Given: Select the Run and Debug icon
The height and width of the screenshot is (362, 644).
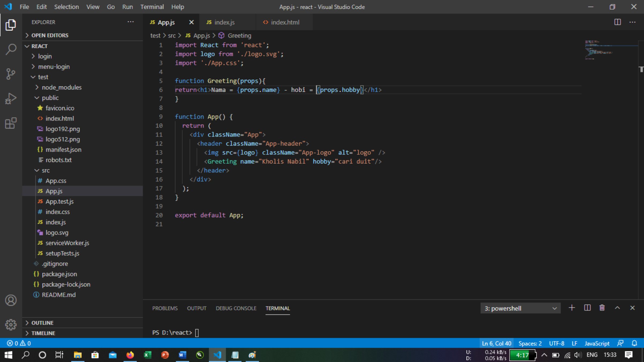Looking at the screenshot, I should coord(11,98).
